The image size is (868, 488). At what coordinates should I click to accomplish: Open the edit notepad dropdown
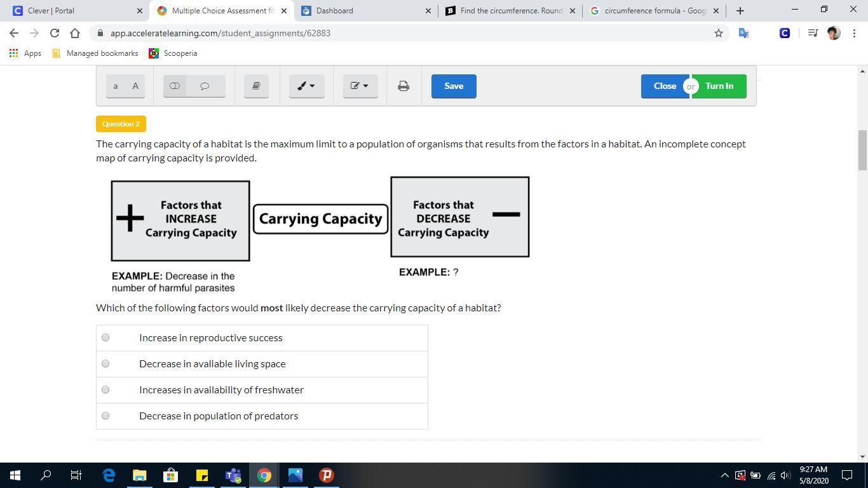(x=360, y=86)
